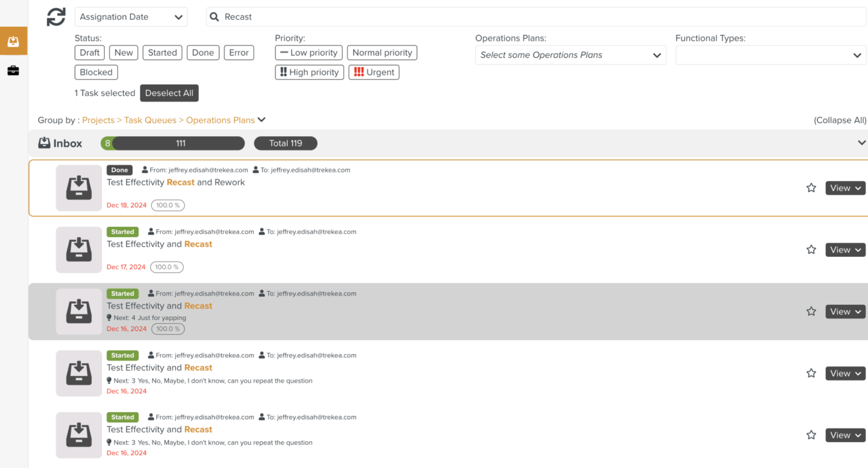
Task: Select the briefcase icon in the sidebar
Action: 13,70
